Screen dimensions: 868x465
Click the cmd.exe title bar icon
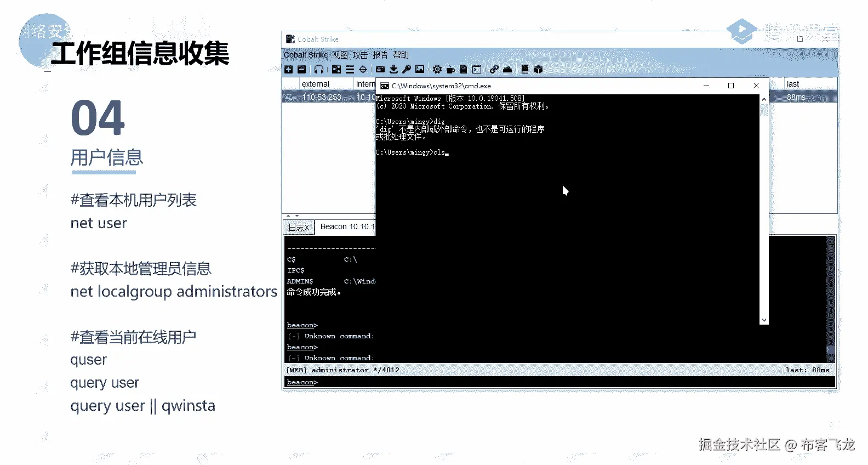pos(385,86)
